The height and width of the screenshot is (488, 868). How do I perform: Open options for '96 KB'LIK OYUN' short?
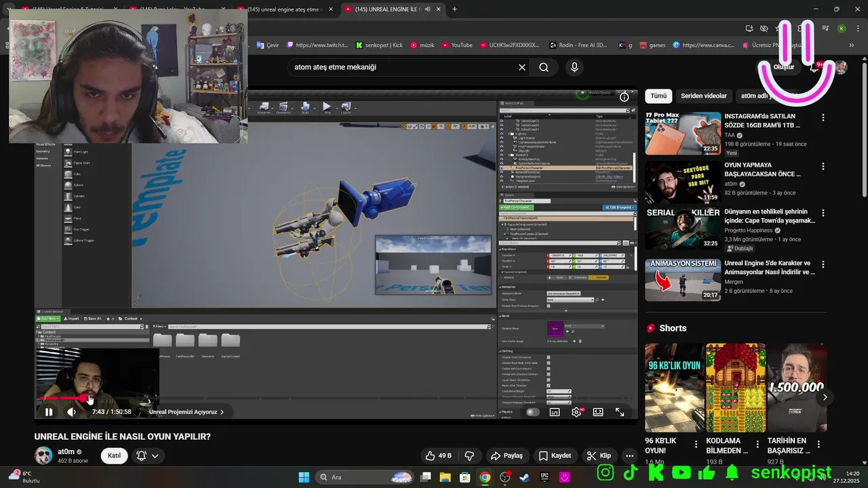[696, 445]
